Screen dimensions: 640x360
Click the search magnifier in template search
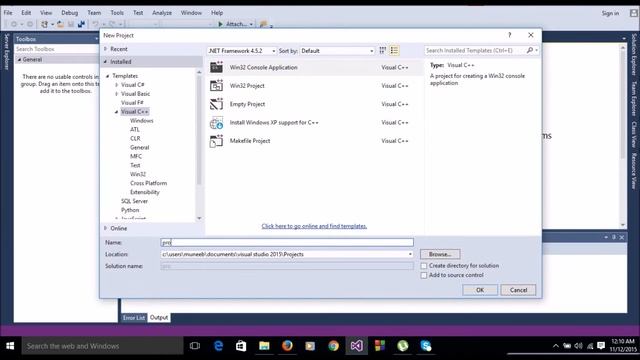[530, 50]
